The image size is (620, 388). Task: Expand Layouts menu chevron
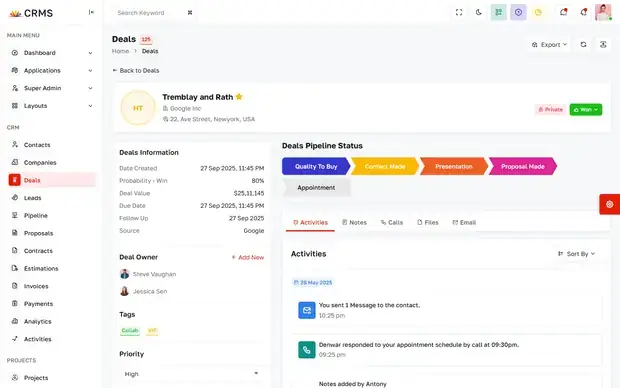coord(90,106)
